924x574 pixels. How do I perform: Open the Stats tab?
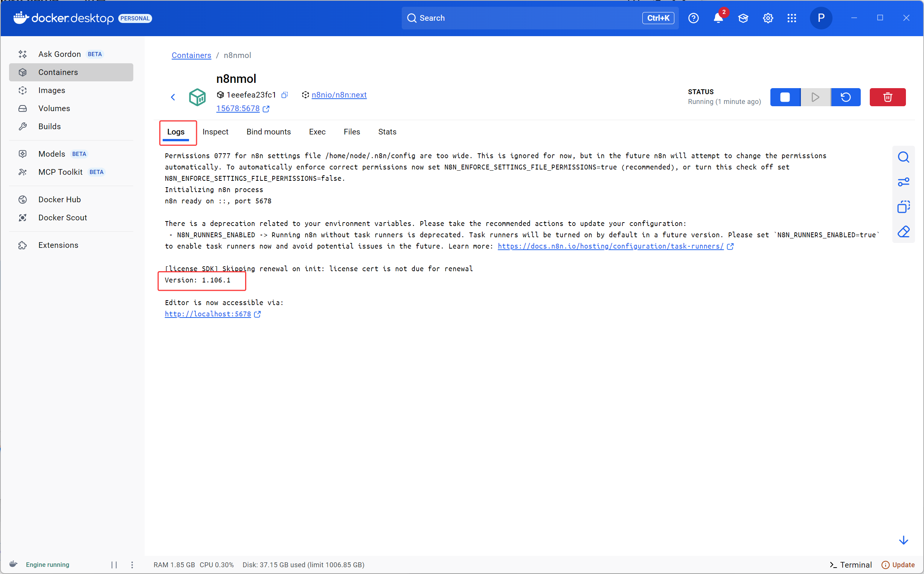(387, 132)
